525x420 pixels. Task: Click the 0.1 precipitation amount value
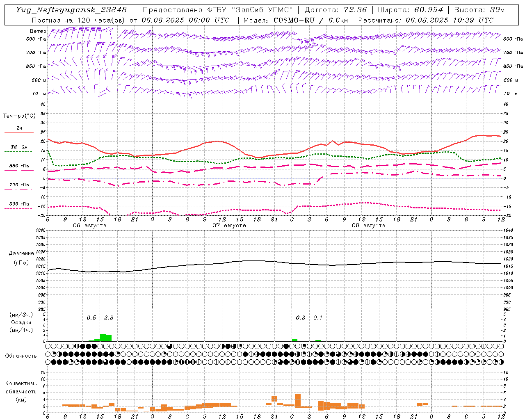pos(318,317)
